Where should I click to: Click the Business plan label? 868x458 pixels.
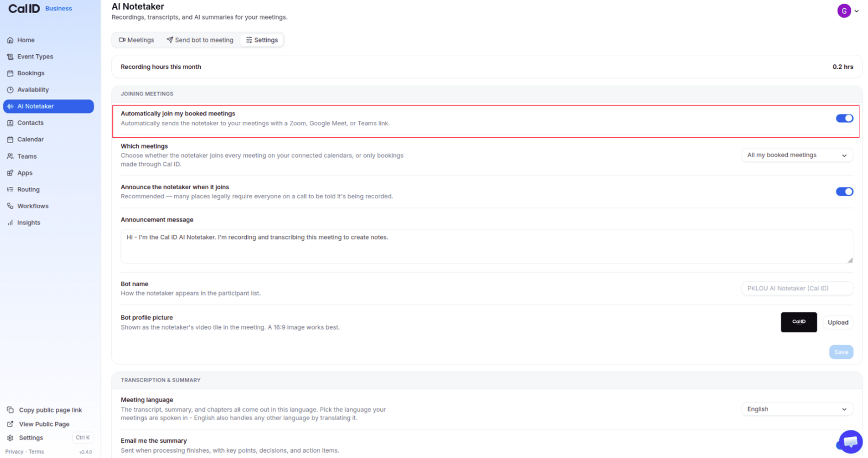click(x=59, y=9)
